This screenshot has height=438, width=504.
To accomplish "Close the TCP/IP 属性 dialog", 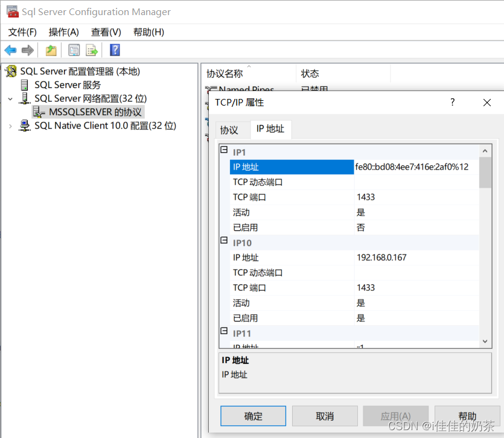I will pyautogui.click(x=487, y=103).
